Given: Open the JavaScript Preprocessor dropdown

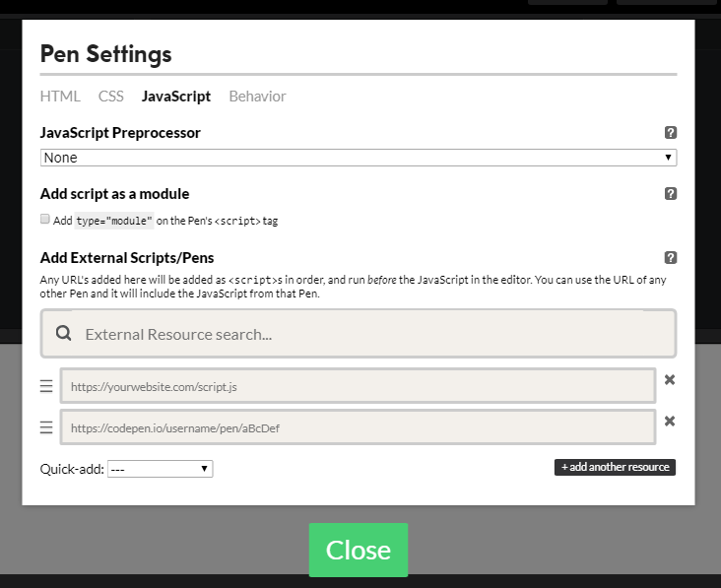Looking at the screenshot, I should click(x=358, y=158).
